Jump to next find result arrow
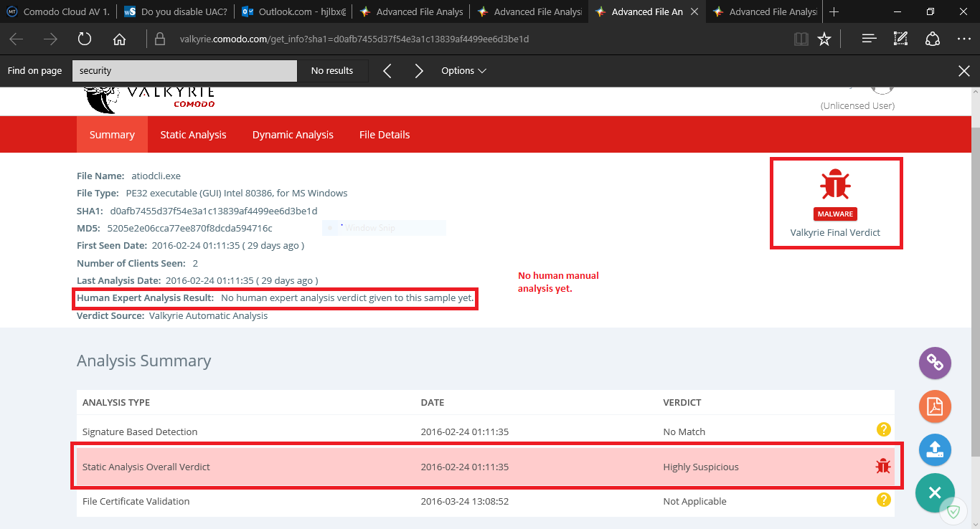980x529 pixels. point(419,71)
